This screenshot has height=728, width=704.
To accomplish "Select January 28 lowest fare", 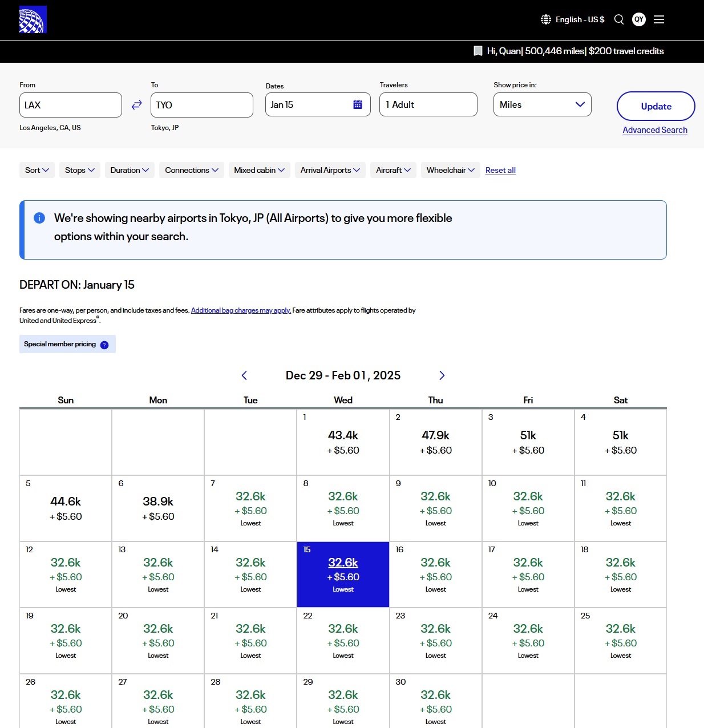I will click(x=250, y=701).
